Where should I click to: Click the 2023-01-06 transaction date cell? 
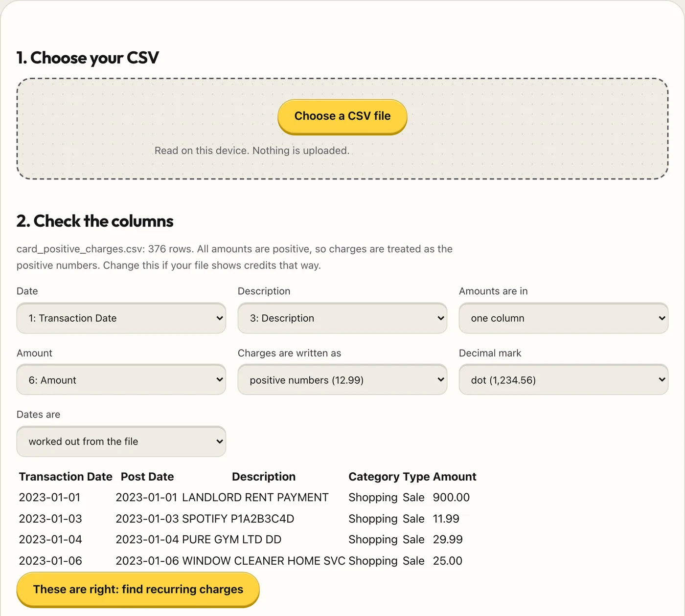[50, 561]
